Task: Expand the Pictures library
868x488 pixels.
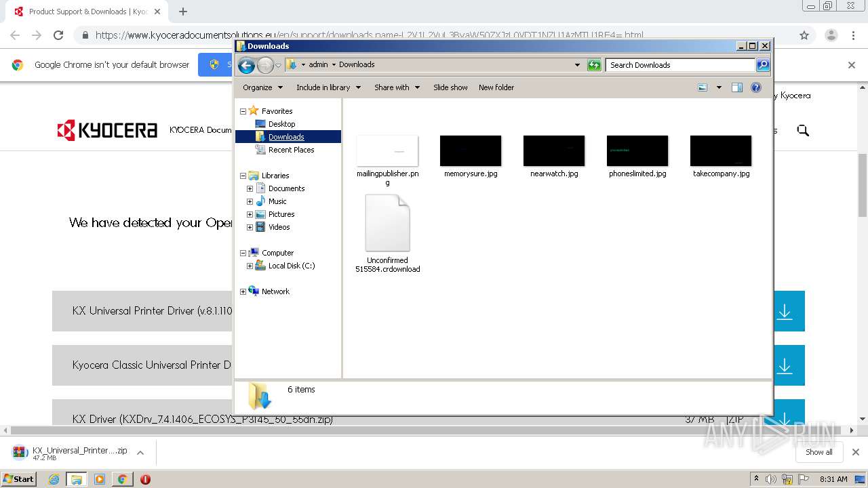Action: 250,214
